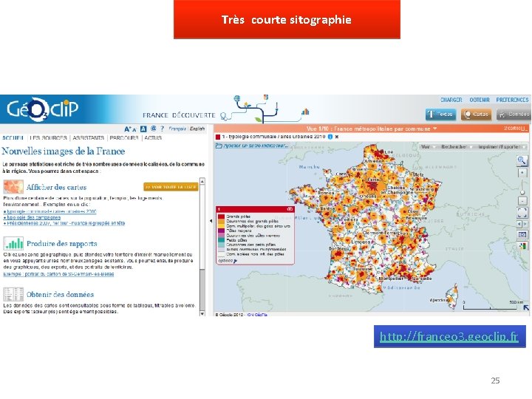The width and height of the screenshot is (532, 399).
Task: Select the ACTUS menu item
Action: [153, 137]
